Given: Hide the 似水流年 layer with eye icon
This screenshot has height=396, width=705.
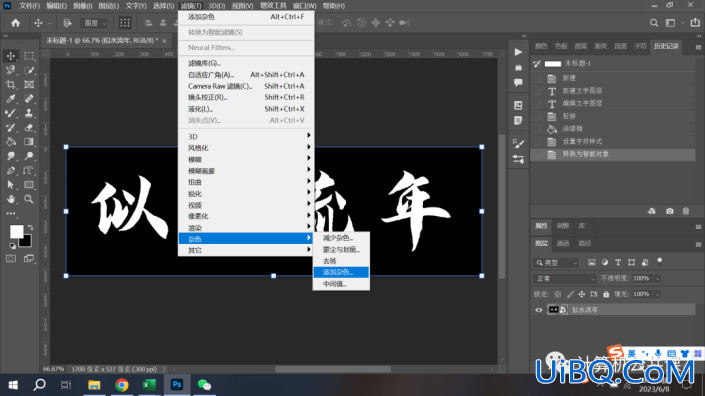Looking at the screenshot, I should 539,310.
